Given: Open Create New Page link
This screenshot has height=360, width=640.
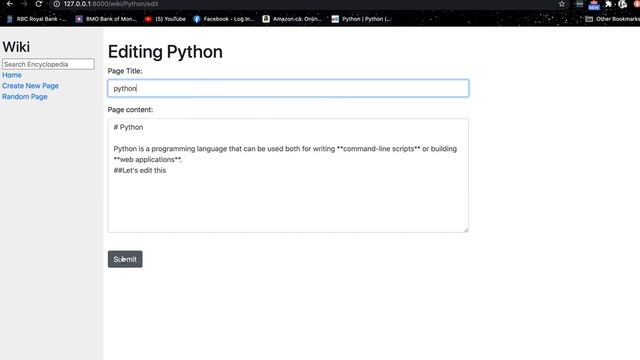Looking at the screenshot, I should click(x=30, y=86).
